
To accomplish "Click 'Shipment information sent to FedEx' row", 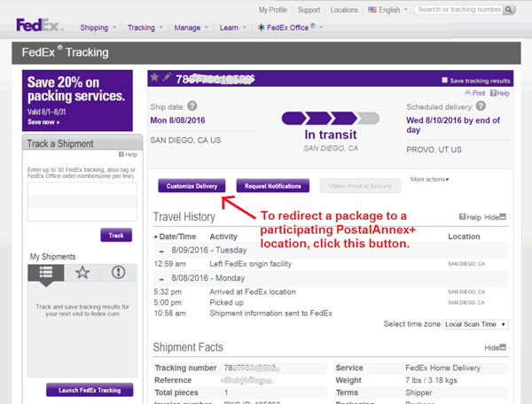I will [x=270, y=314].
